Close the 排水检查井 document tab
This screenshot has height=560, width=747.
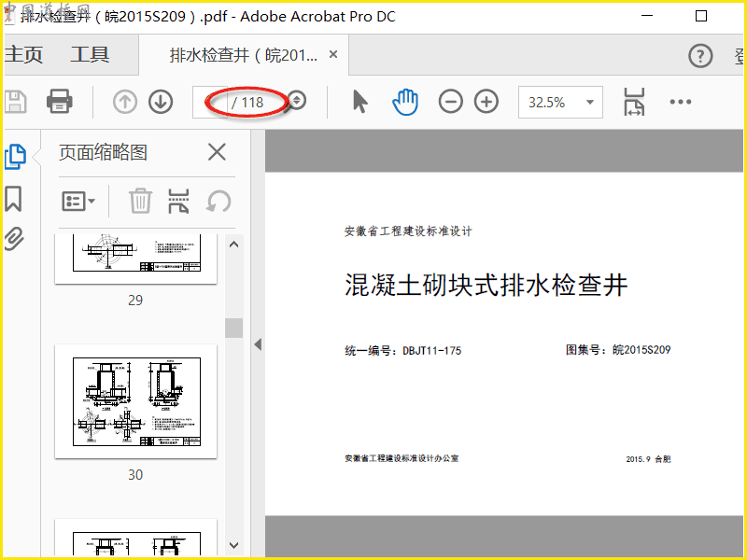[333, 55]
